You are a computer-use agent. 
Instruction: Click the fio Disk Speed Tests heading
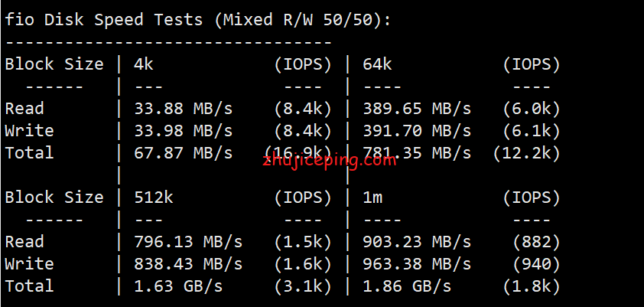(103, 19)
